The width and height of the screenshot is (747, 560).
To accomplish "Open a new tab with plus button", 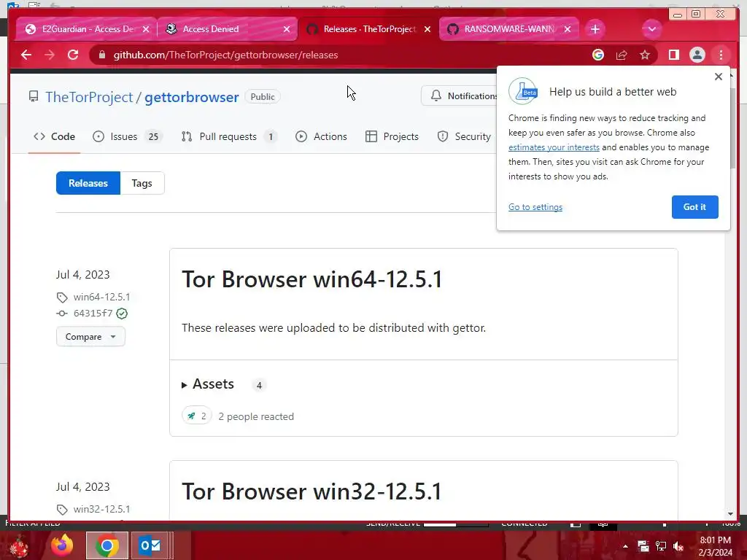I will click(x=595, y=29).
